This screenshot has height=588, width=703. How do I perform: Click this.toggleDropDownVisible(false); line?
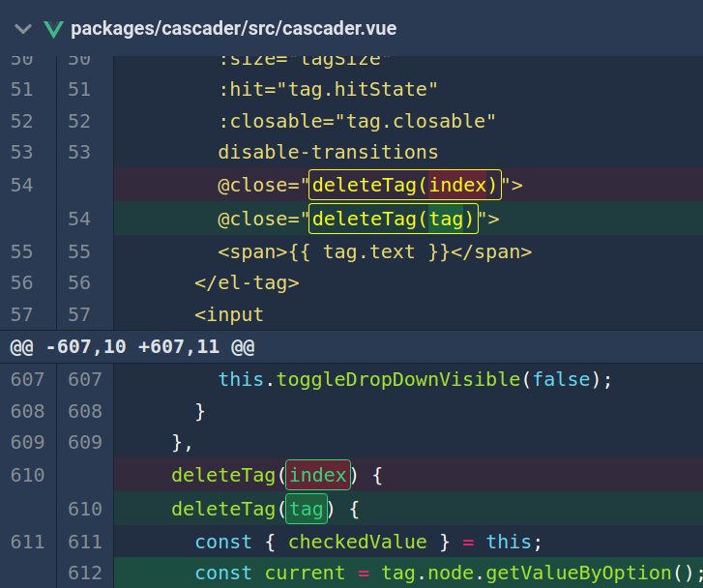point(415,379)
